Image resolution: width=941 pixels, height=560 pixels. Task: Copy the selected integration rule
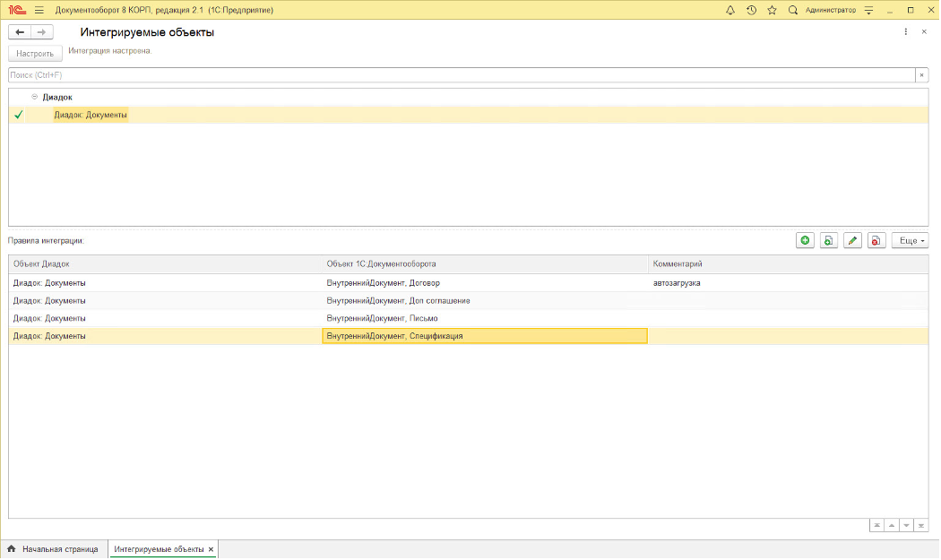point(829,241)
